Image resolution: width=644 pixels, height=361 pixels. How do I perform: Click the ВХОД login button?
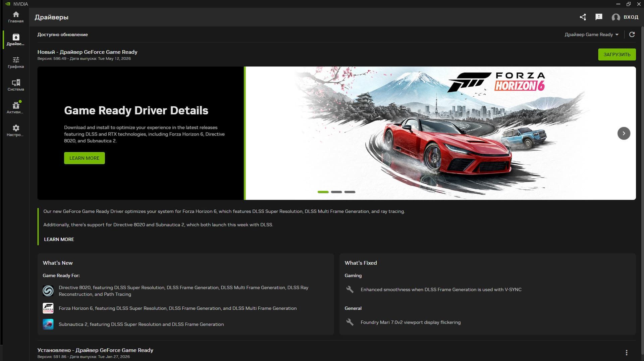(x=625, y=17)
